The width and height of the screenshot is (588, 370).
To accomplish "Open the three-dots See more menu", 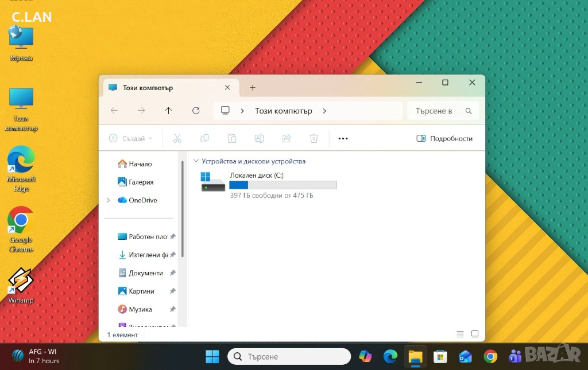I will [343, 138].
